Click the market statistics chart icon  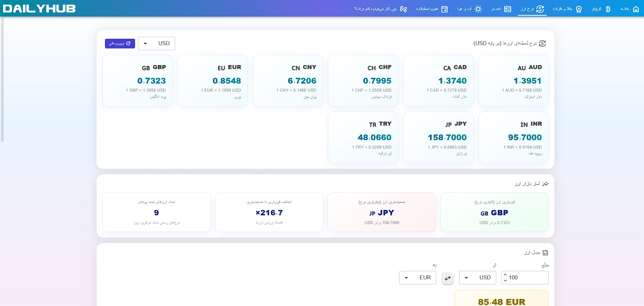click(x=545, y=184)
